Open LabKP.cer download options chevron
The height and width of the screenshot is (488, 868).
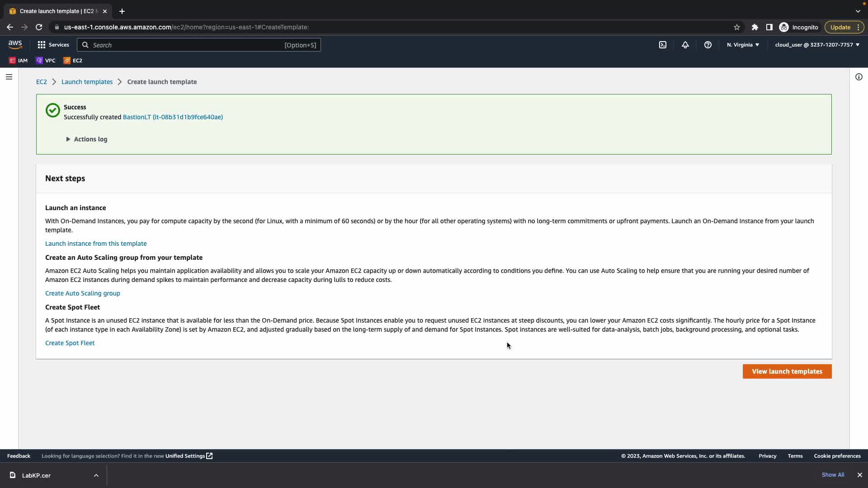click(x=96, y=475)
